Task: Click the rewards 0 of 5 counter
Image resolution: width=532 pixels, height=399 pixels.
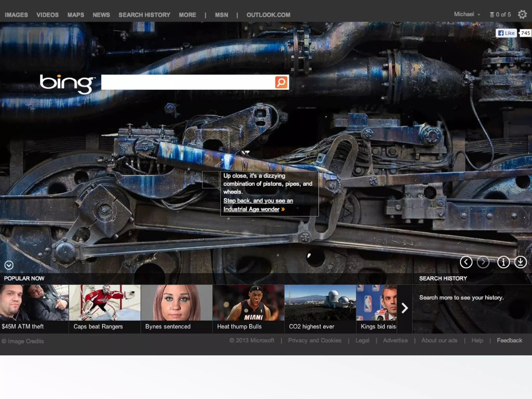Action: [500, 15]
